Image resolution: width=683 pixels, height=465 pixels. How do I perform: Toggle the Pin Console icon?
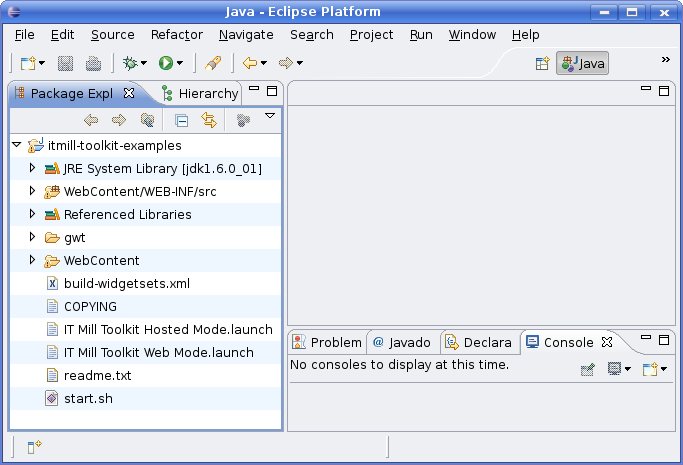tap(588, 370)
